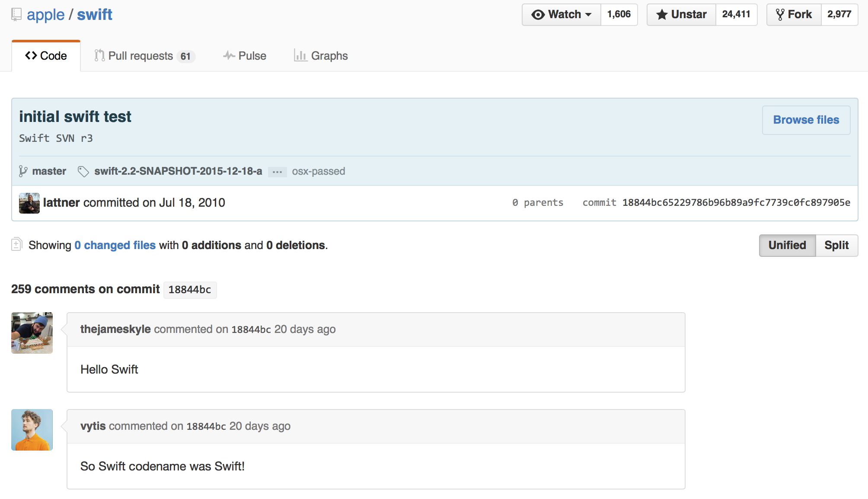This screenshot has height=499, width=868.
Task: Open the apple organization link
Action: pyautogui.click(x=45, y=15)
